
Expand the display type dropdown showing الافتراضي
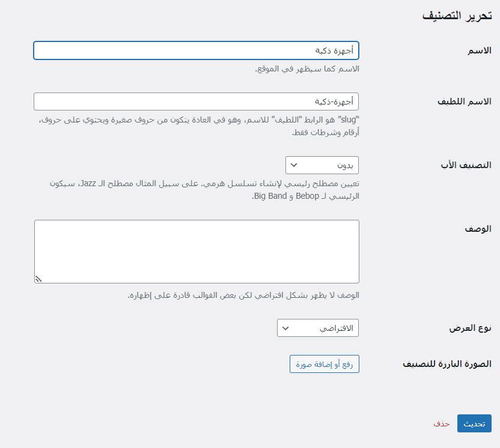tap(318, 328)
